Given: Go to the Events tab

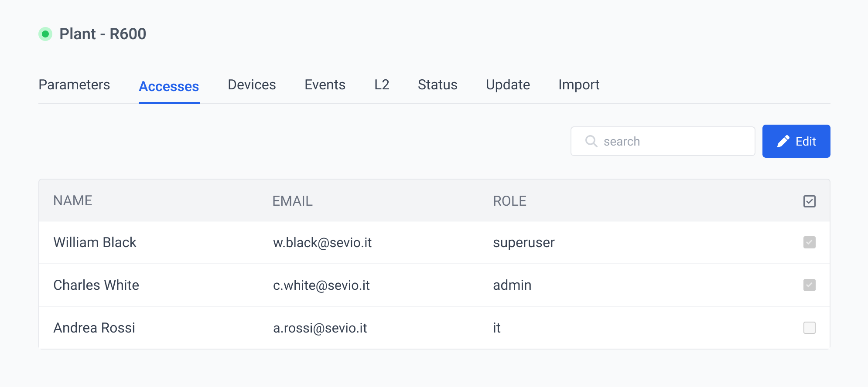Looking at the screenshot, I should (x=325, y=85).
